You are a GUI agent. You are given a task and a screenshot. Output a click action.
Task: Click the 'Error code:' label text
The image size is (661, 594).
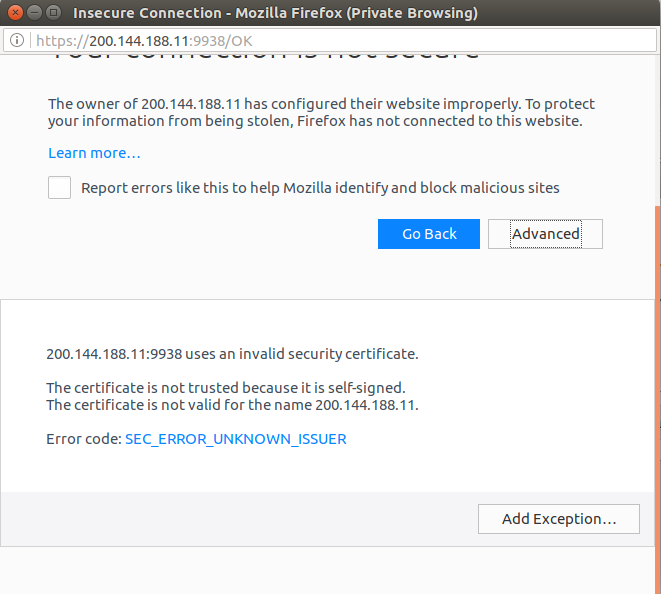84,439
